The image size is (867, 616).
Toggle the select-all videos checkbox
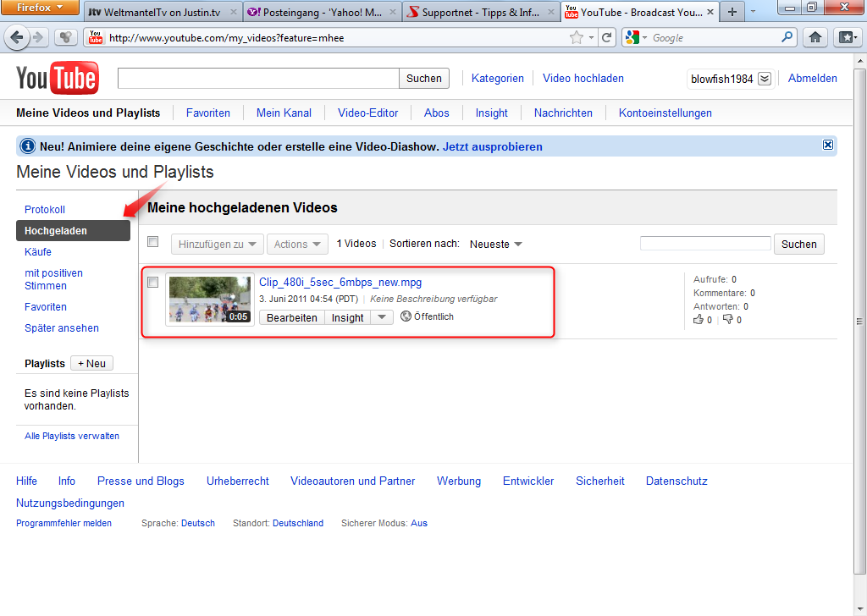tap(153, 242)
